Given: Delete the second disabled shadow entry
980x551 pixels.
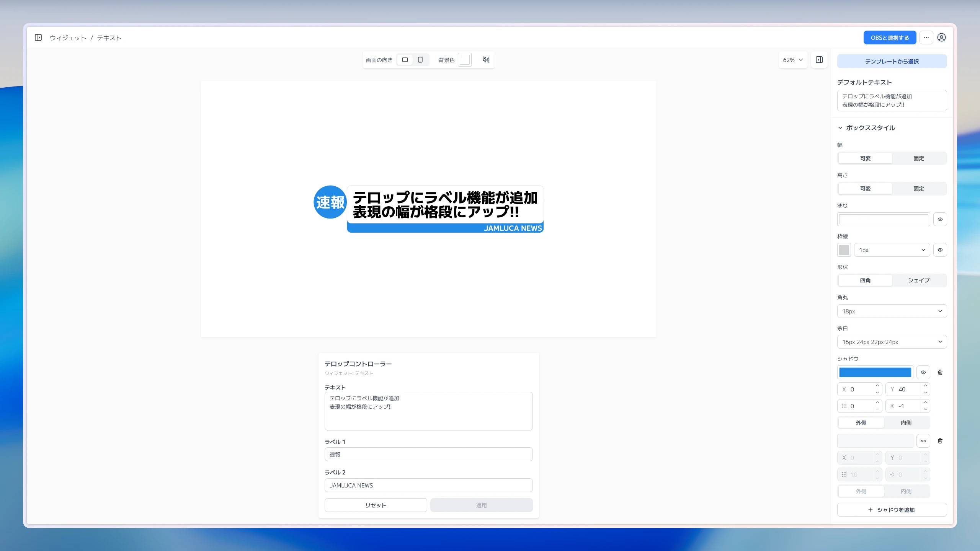Looking at the screenshot, I should pyautogui.click(x=940, y=441).
